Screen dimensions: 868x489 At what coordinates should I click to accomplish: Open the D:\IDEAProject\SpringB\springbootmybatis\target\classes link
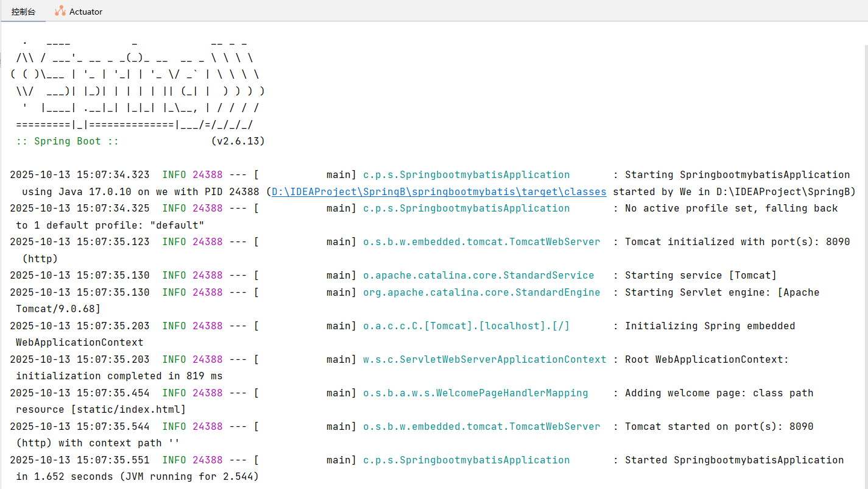click(x=439, y=191)
